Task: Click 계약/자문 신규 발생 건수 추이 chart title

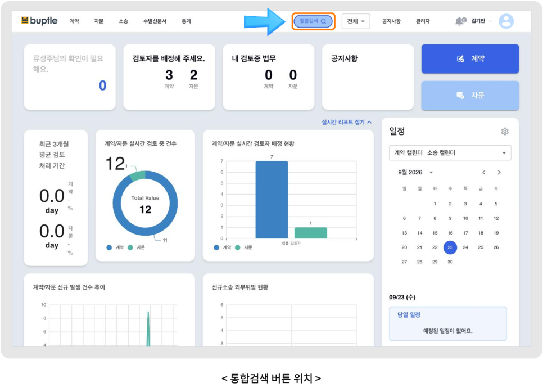Action: (69, 287)
